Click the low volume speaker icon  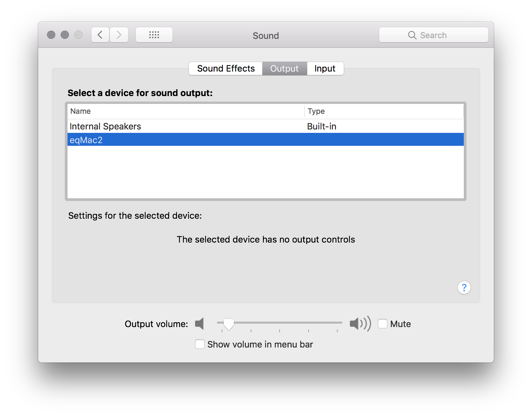point(199,324)
